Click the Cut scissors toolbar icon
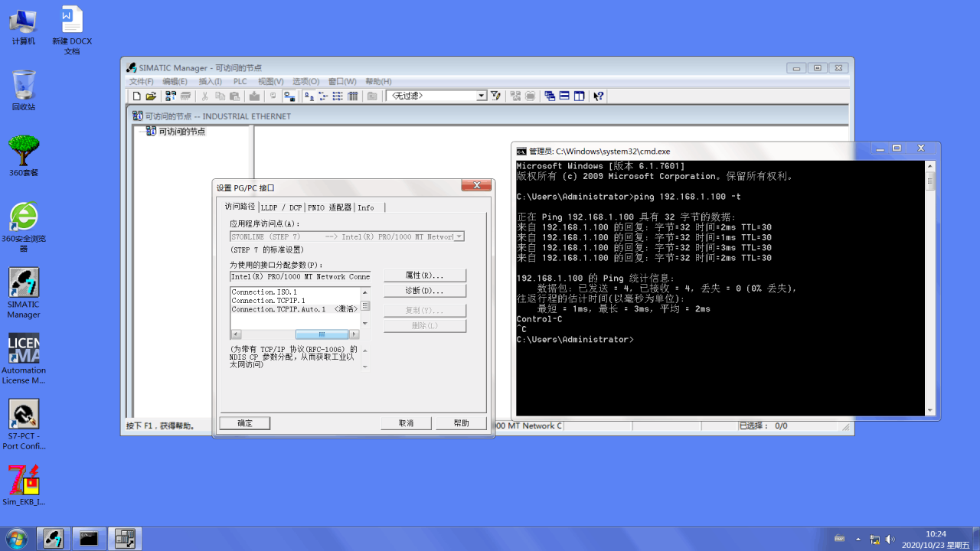980x551 pixels. click(205, 96)
